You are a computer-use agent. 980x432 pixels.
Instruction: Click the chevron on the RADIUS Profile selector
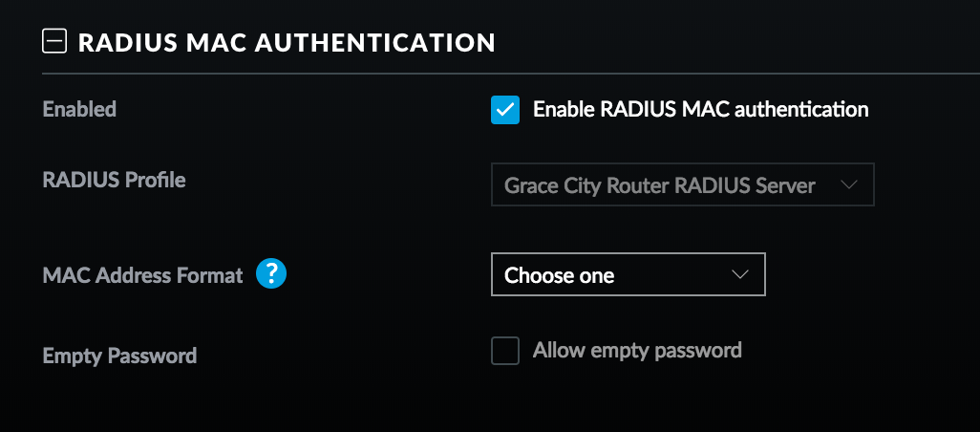point(848,185)
